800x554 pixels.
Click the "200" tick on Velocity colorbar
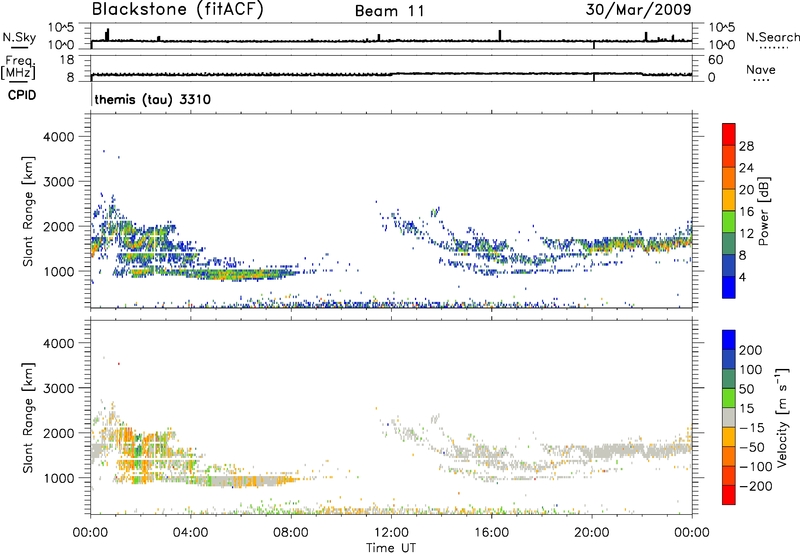[751, 350]
